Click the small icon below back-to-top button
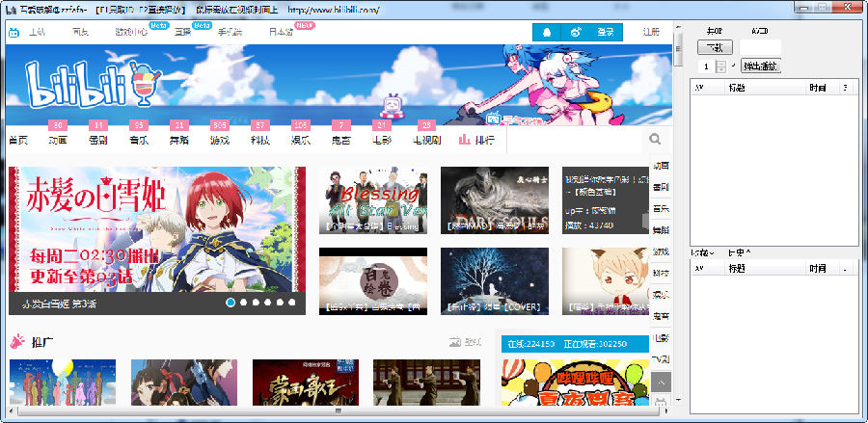This screenshot has width=868, height=423. tap(661, 402)
